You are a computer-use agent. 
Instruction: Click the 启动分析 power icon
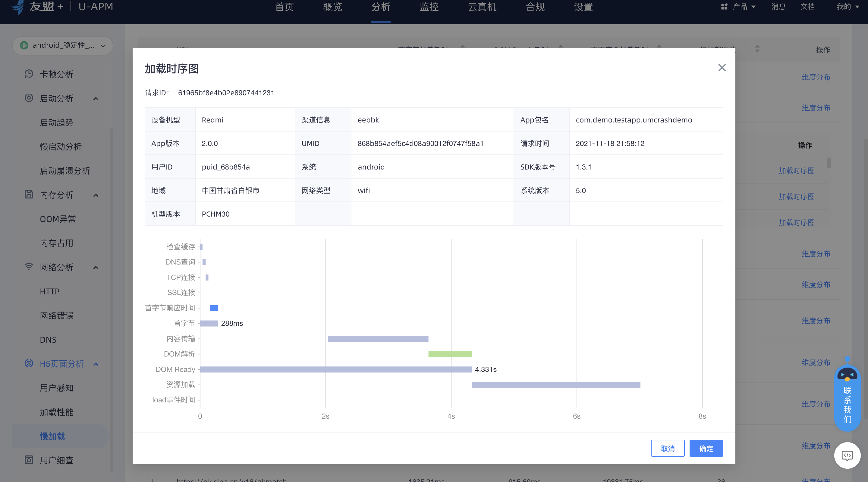[x=29, y=98]
